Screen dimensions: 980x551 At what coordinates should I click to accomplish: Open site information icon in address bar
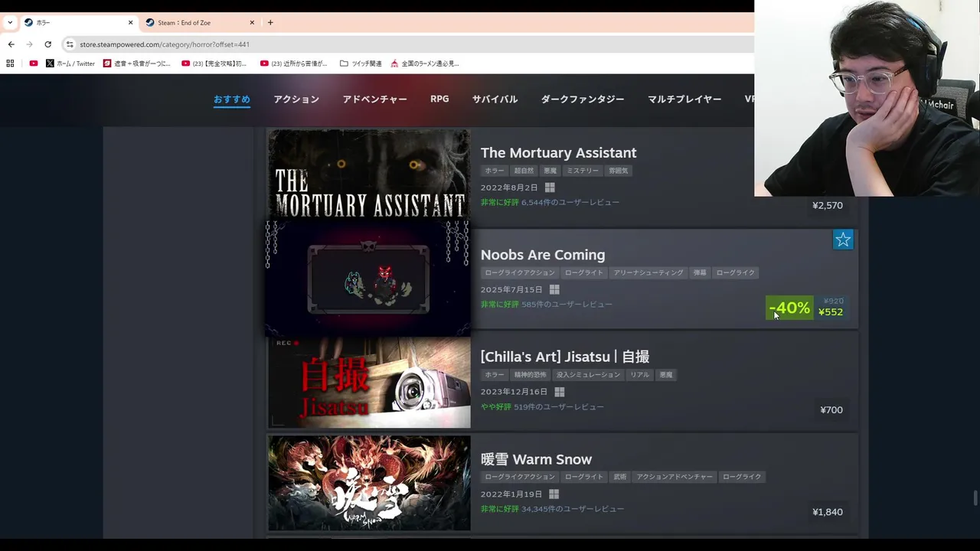click(x=70, y=44)
